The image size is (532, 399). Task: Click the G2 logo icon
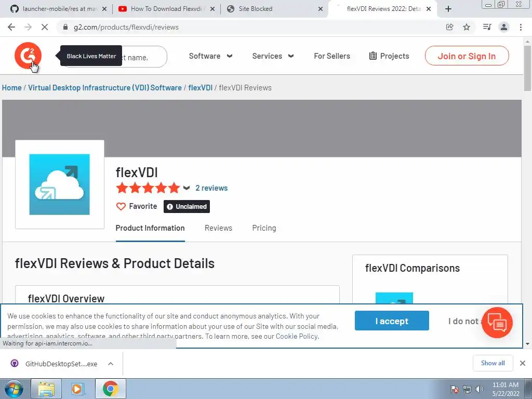click(x=28, y=56)
